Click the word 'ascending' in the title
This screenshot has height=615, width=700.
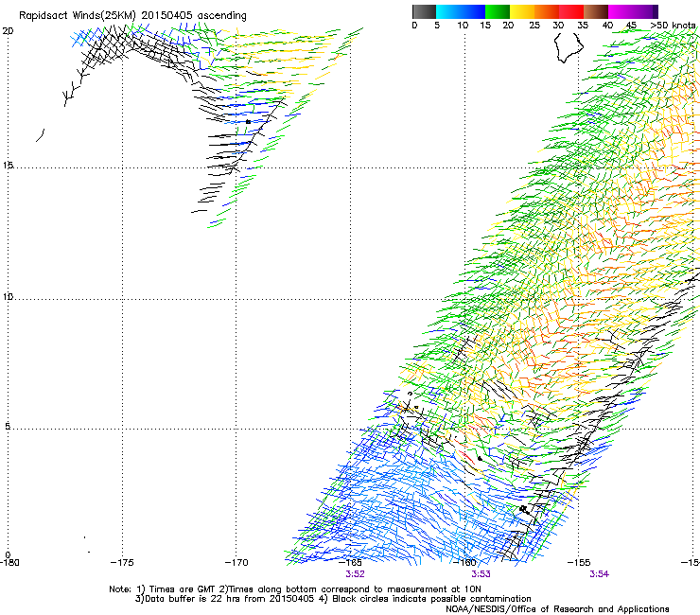(x=222, y=16)
